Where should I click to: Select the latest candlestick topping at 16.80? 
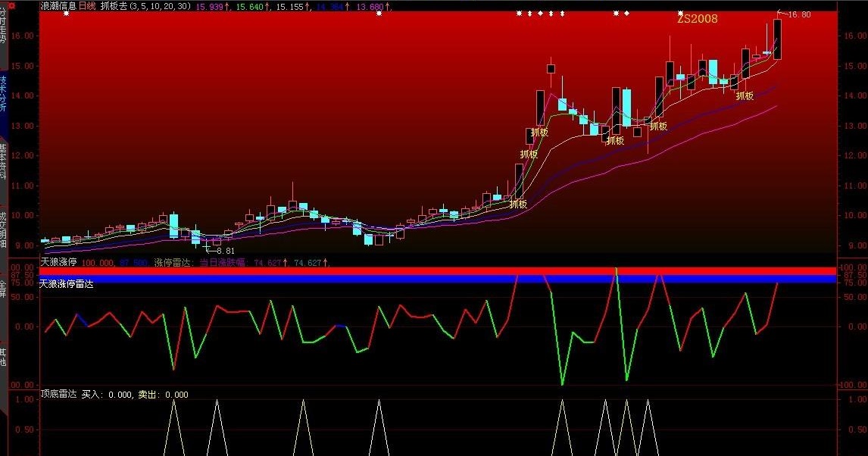[x=777, y=39]
